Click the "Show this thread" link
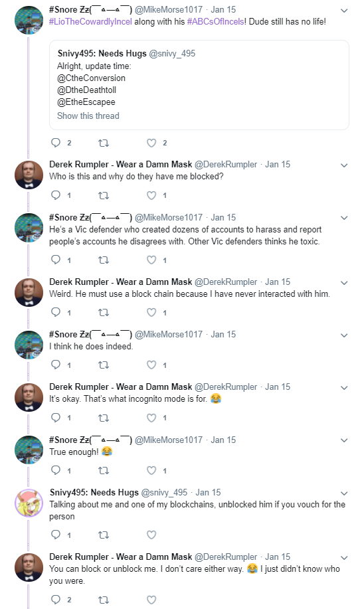The image size is (364, 609). tap(88, 116)
